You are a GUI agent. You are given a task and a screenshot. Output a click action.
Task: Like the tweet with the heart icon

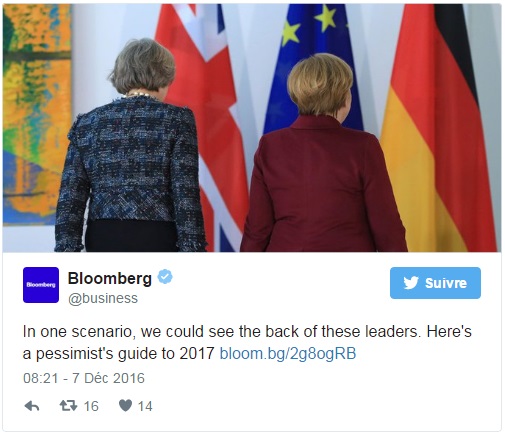point(125,406)
